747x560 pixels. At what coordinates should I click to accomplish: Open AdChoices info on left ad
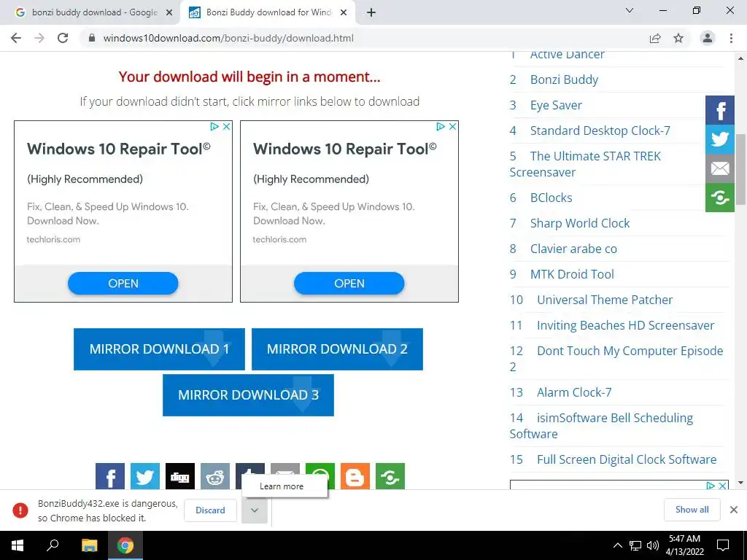point(214,126)
